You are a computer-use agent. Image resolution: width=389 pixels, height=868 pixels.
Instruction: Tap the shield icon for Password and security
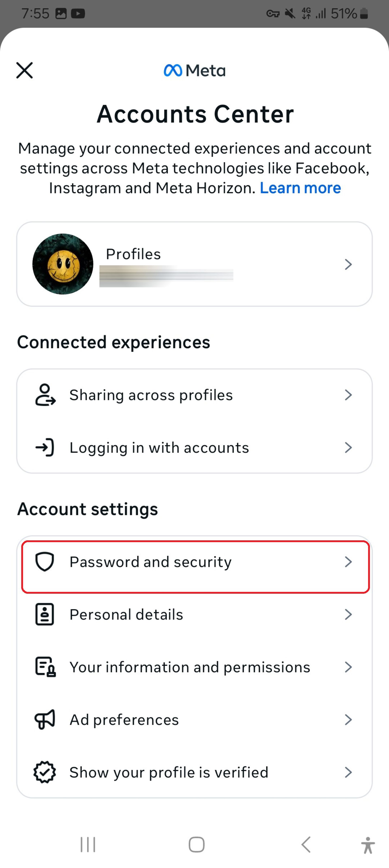[45, 562]
